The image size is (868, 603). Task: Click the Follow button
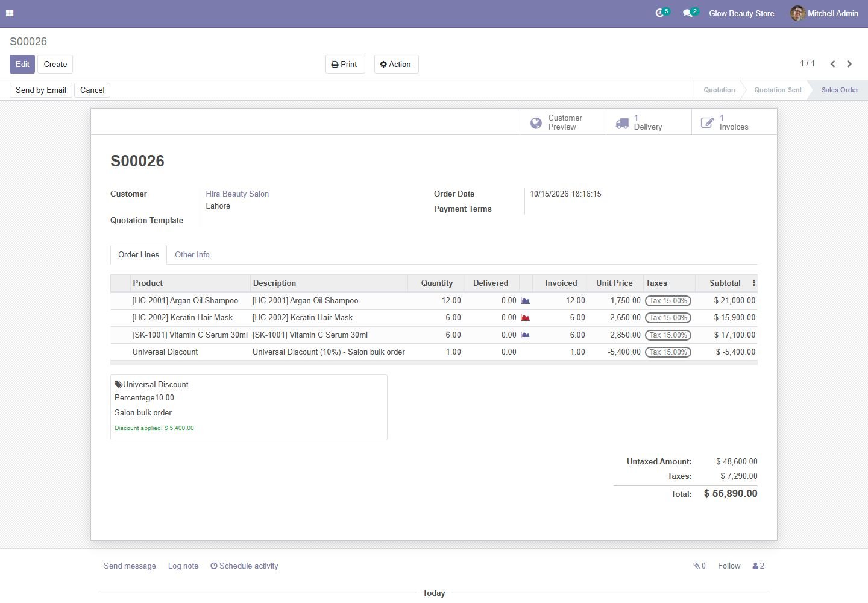pos(729,566)
